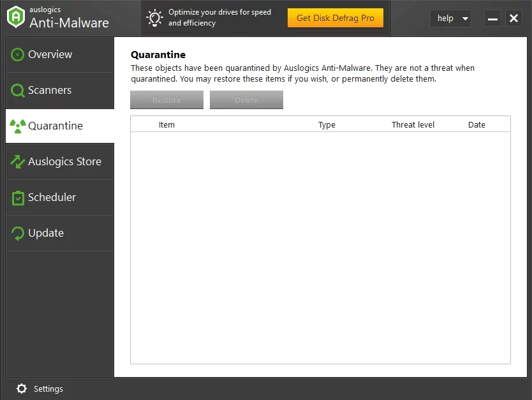Click the Auslogics shield logo
The image size is (532, 400).
[x=15, y=17]
